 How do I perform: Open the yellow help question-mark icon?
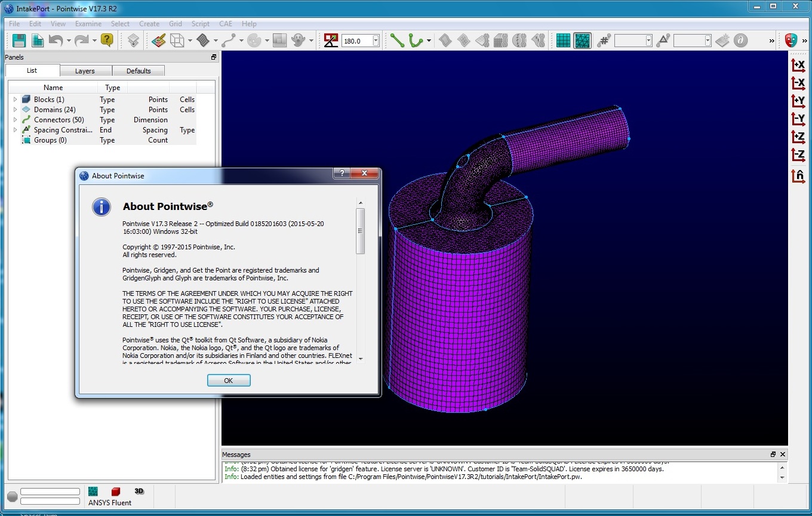click(x=107, y=40)
